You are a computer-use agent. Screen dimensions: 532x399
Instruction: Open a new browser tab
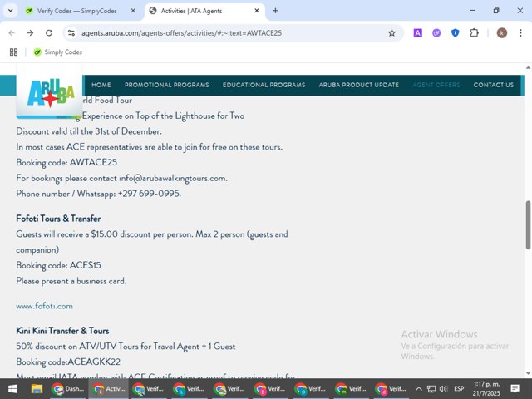(x=275, y=11)
